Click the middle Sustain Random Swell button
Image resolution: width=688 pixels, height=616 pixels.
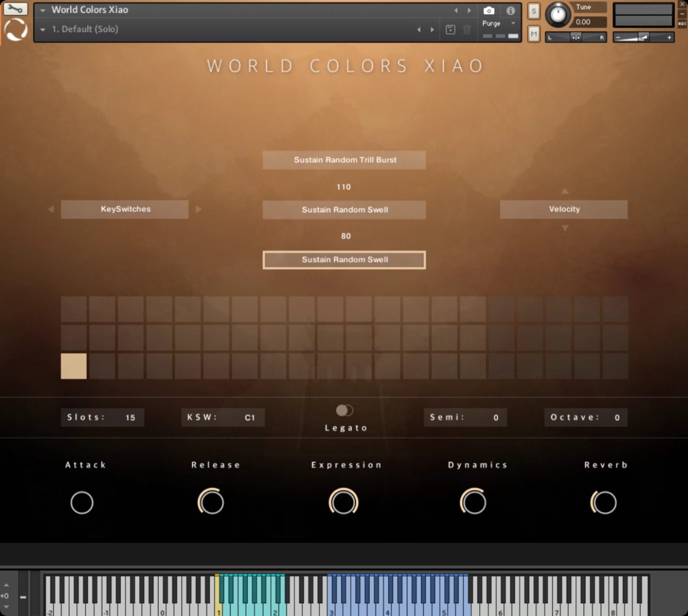[x=345, y=210]
